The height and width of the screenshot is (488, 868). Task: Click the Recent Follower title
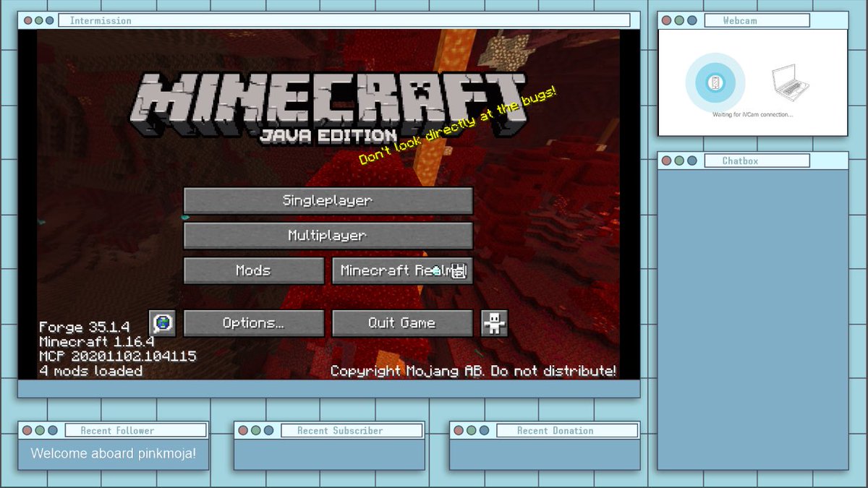tap(117, 430)
